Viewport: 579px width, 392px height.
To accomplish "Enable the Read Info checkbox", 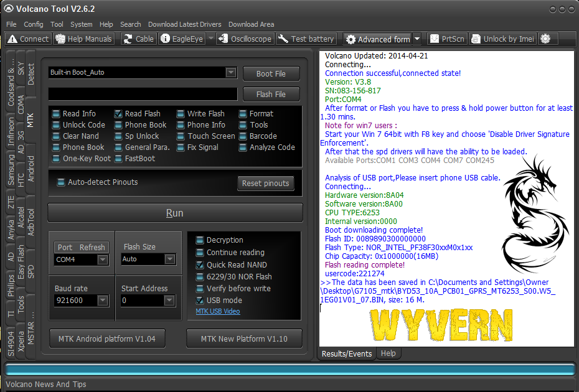I will (x=56, y=114).
